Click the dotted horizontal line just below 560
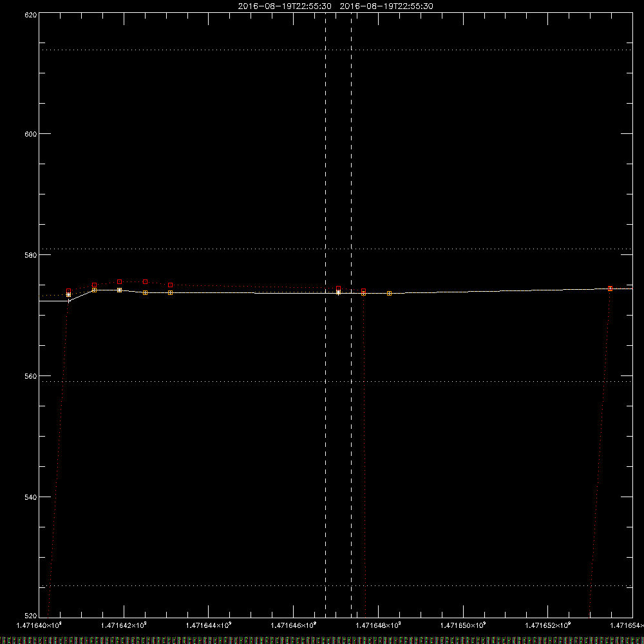The height and width of the screenshot is (644, 644). point(336,381)
